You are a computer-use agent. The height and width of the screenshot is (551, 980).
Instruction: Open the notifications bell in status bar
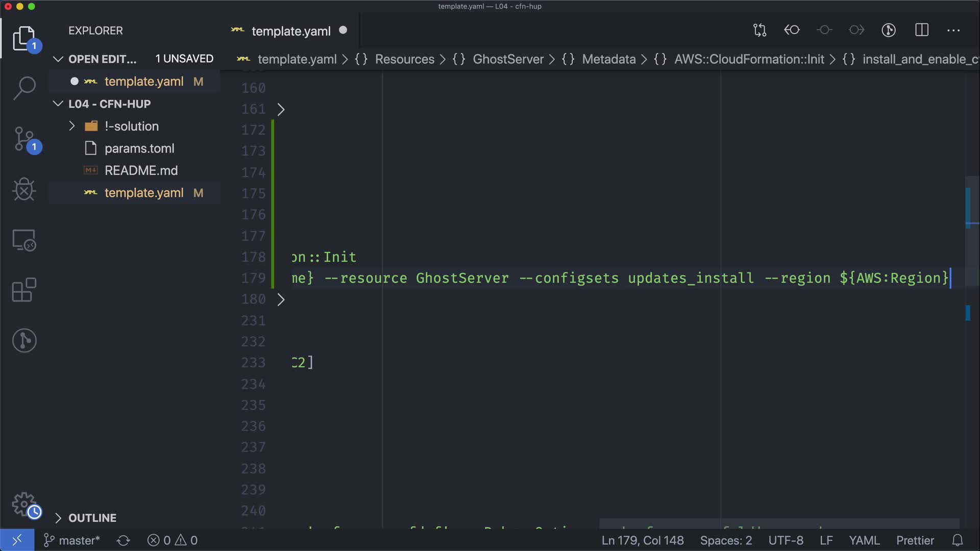point(958,540)
